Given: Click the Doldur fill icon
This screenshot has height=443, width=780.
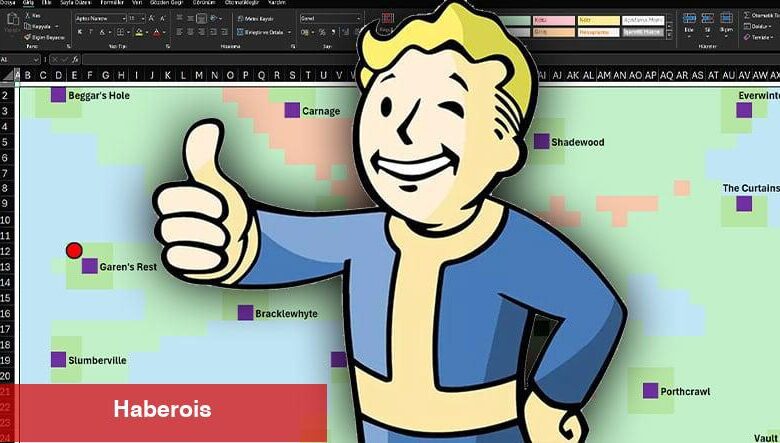Looking at the screenshot, I should point(747,26).
